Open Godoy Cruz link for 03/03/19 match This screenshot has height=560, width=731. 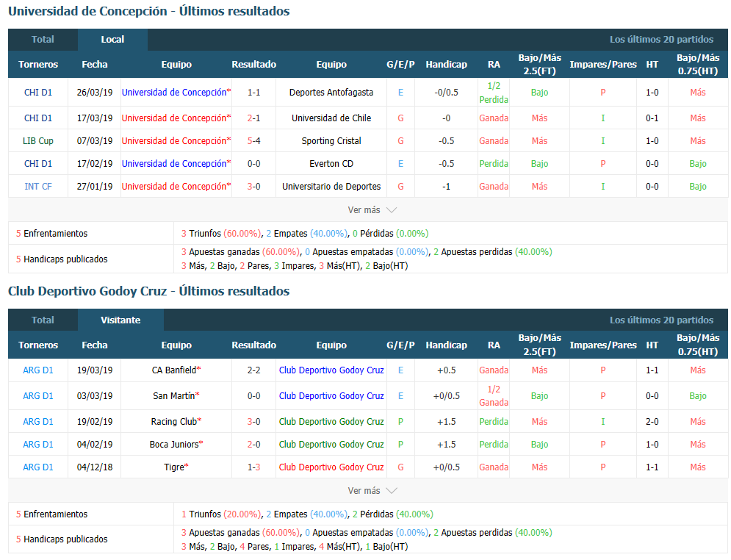[331, 396]
